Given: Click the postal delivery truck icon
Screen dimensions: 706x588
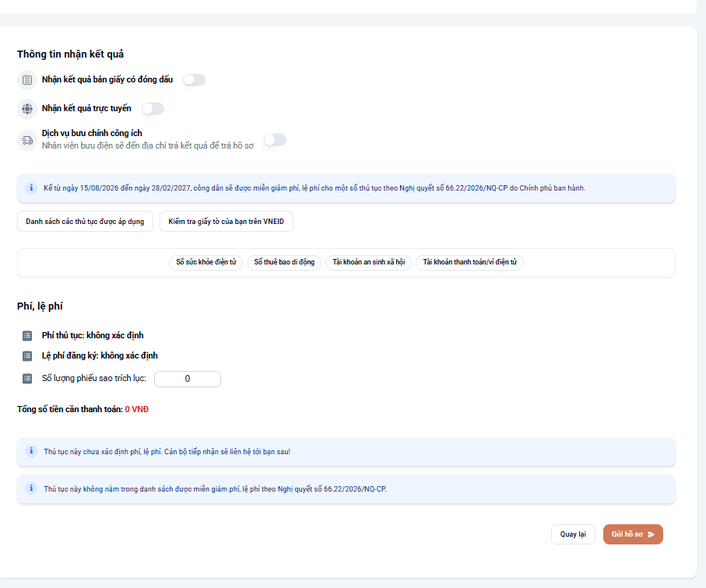Looking at the screenshot, I should tap(27, 140).
